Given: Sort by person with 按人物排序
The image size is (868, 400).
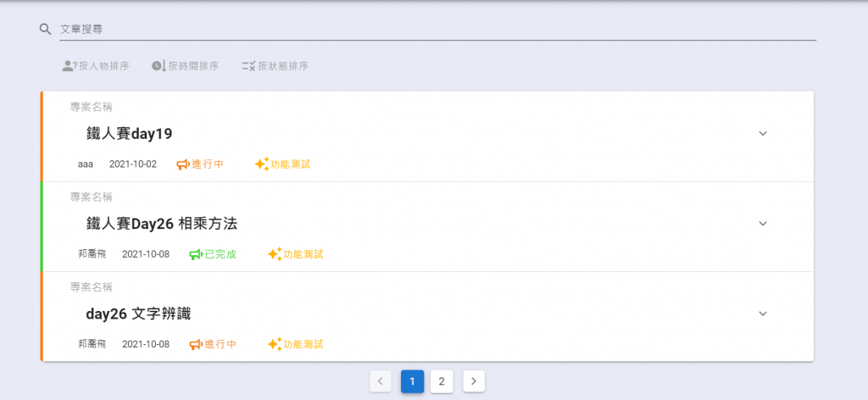Looking at the screenshot, I should 95,65.
